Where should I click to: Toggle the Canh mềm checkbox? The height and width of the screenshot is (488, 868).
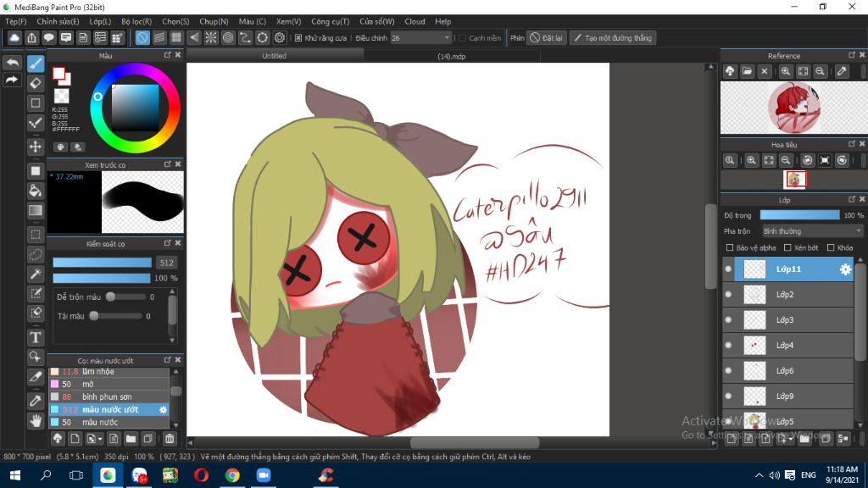pos(462,38)
